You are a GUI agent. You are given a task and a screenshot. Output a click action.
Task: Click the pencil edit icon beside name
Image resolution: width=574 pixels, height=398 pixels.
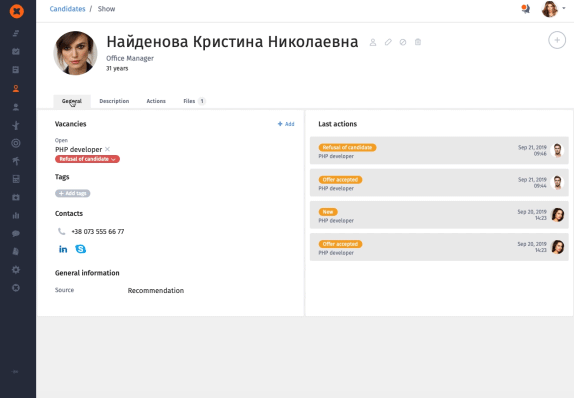click(388, 42)
